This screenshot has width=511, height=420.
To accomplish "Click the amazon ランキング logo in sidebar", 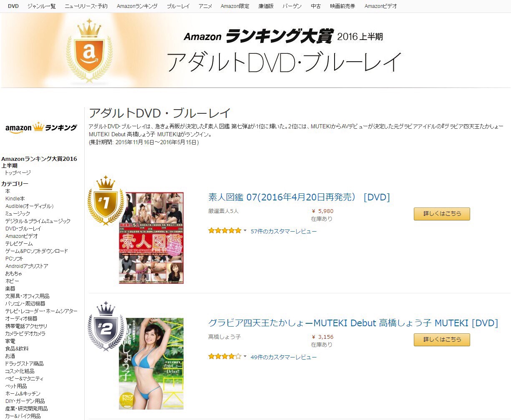I will click(x=41, y=127).
